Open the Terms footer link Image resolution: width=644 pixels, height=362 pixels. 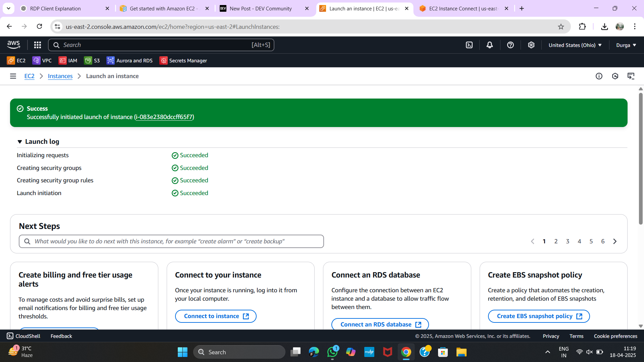(576, 336)
